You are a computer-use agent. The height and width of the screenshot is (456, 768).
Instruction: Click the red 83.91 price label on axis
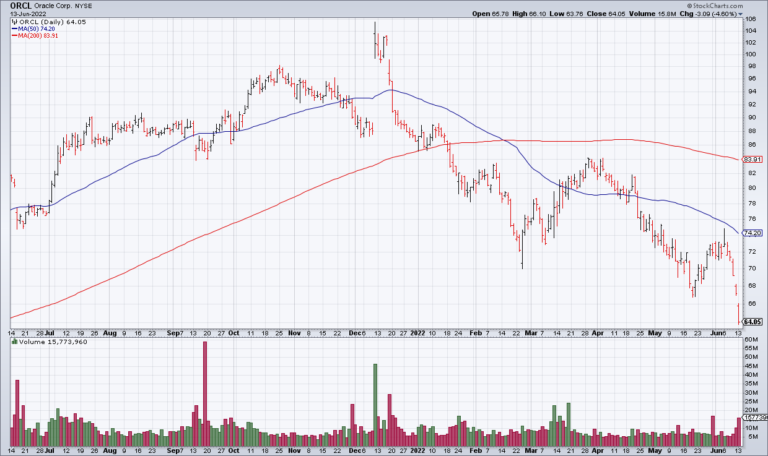coord(751,159)
